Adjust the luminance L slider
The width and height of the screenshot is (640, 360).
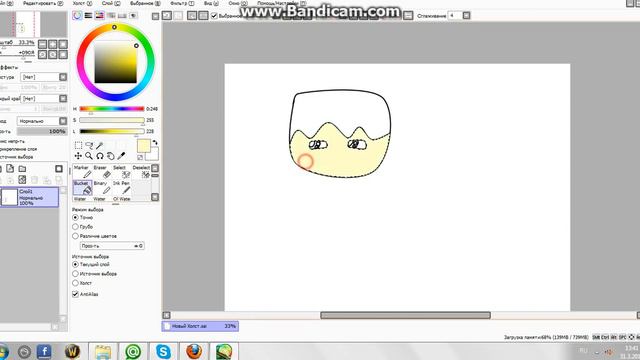click(112, 131)
